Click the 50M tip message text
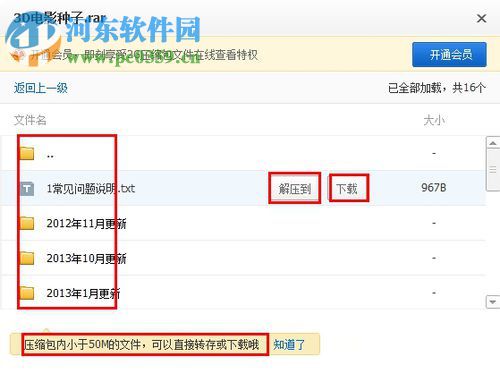Screen dimensions: 500x382 [x=142, y=344]
